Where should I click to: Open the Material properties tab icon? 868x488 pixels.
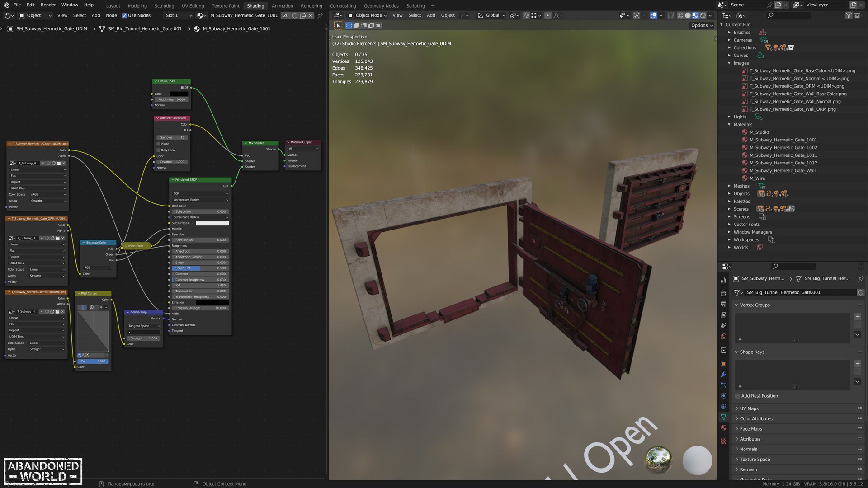tap(724, 428)
